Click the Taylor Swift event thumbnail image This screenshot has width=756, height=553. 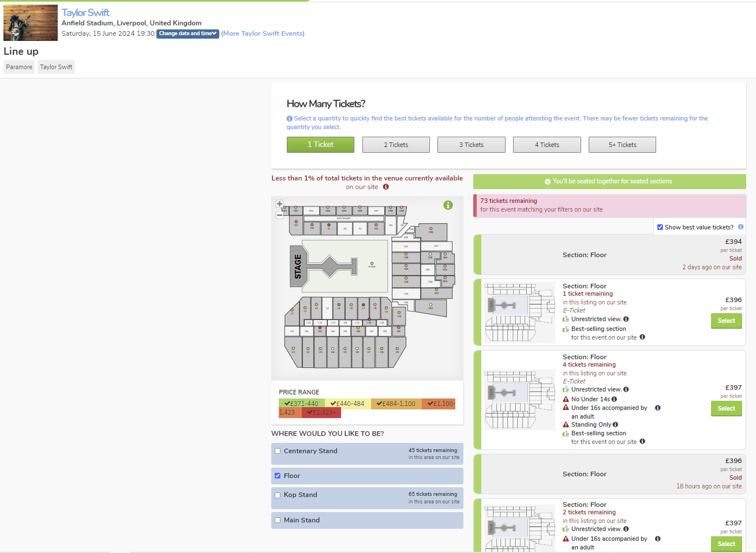click(x=31, y=23)
